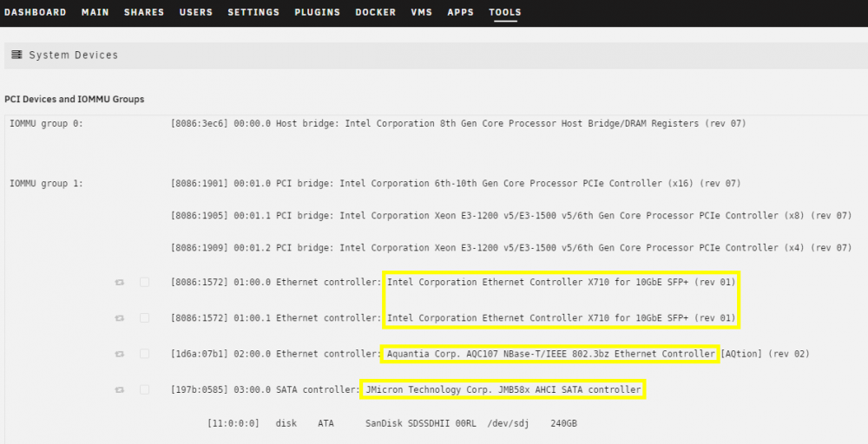Click the PCI Devices and IOMMU Groups heading
This screenshot has width=868, height=444.
tap(74, 99)
